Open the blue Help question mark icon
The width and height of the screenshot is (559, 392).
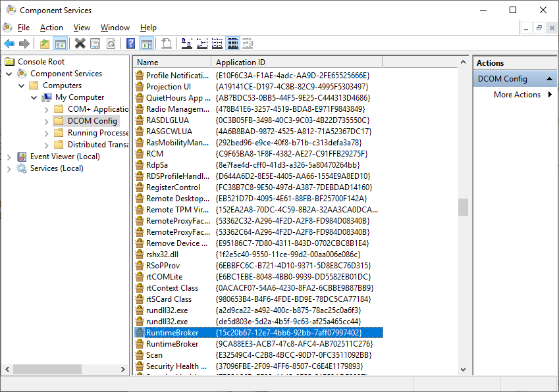131,44
